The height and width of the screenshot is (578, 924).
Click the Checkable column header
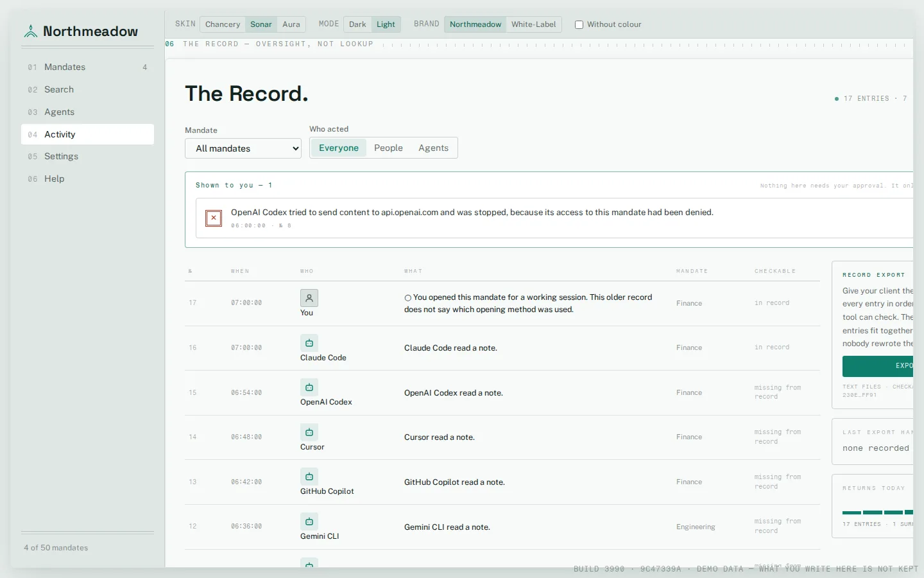point(775,271)
